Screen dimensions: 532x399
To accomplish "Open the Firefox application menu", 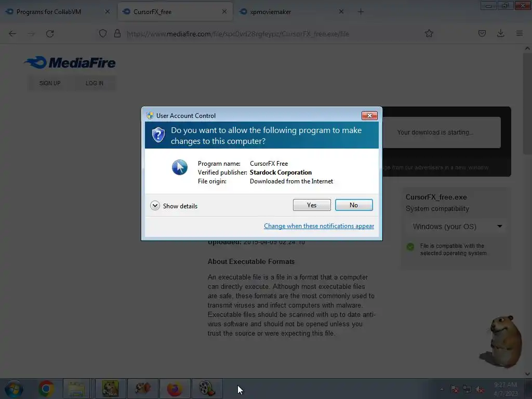I will pos(519,34).
